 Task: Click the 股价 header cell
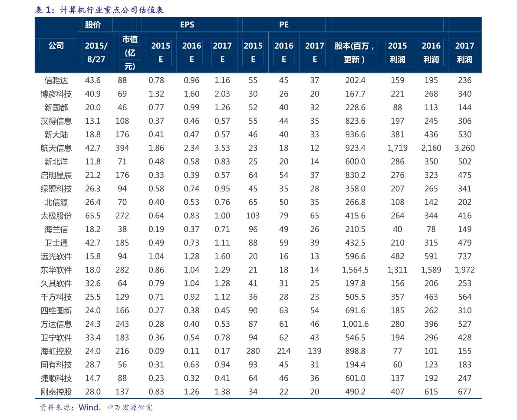[92, 25]
